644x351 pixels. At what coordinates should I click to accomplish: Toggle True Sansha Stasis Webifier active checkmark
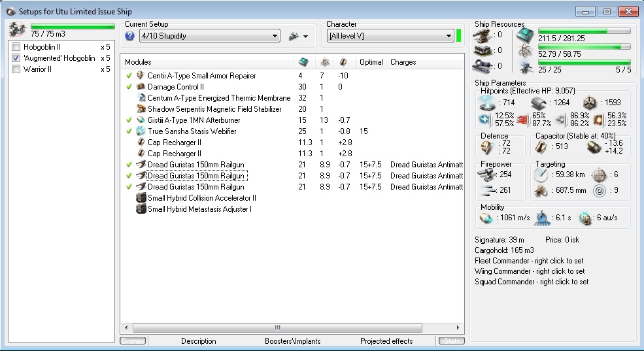pos(129,131)
